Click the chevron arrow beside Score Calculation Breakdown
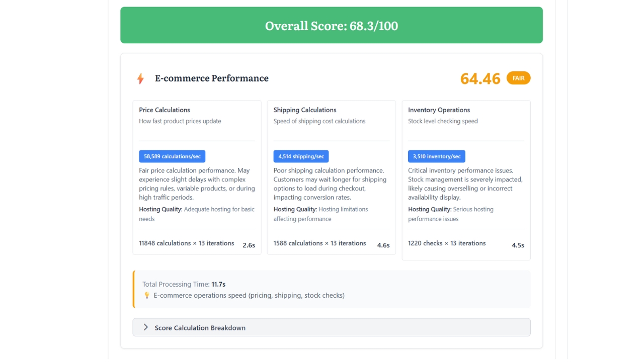Viewport: 644px width, 362px height. point(145,327)
